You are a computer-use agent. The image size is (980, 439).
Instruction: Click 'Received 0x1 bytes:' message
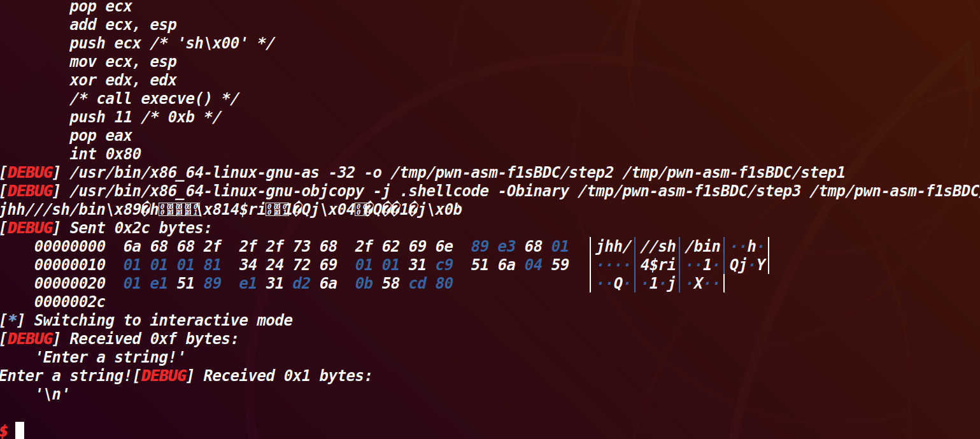(x=288, y=375)
